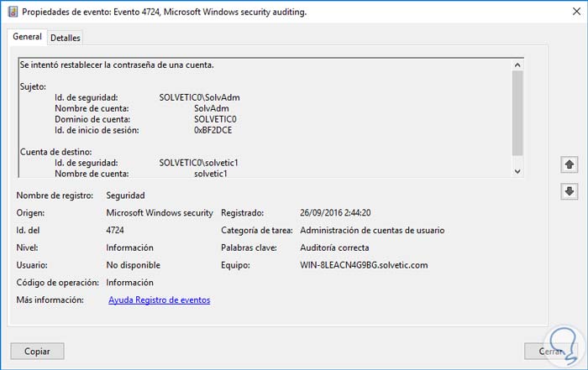Click the Equipo value WIN-8LEACN4G9BG.solvetic.com
The image size is (588, 370).
(364, 265)
